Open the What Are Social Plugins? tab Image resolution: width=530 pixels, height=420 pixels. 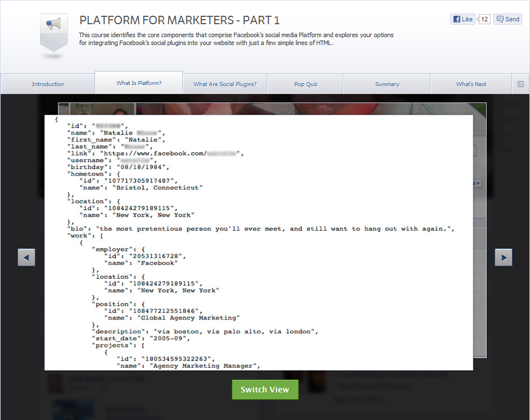pyautogui.click(x=225, y=84)
